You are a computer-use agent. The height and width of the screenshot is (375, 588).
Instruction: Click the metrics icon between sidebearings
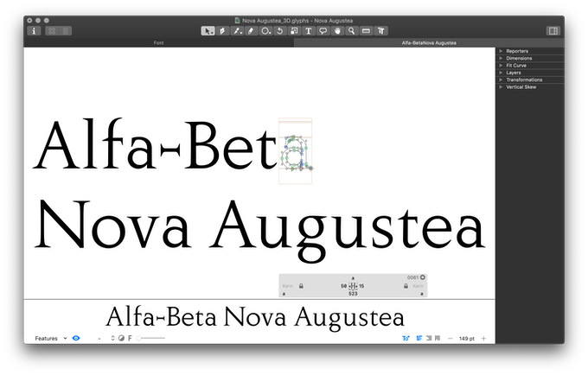(353, 286)
